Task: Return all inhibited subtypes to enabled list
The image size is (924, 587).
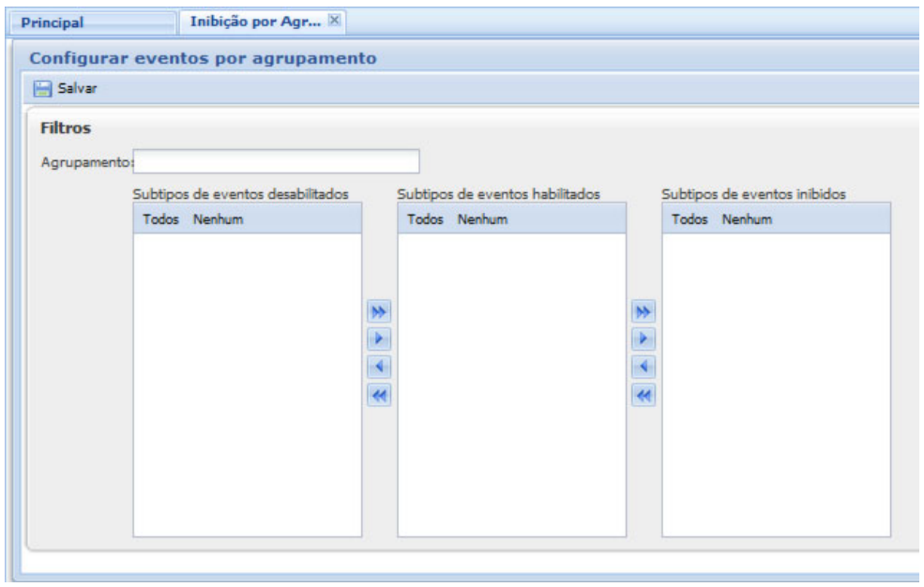Action: coord(644,395)
